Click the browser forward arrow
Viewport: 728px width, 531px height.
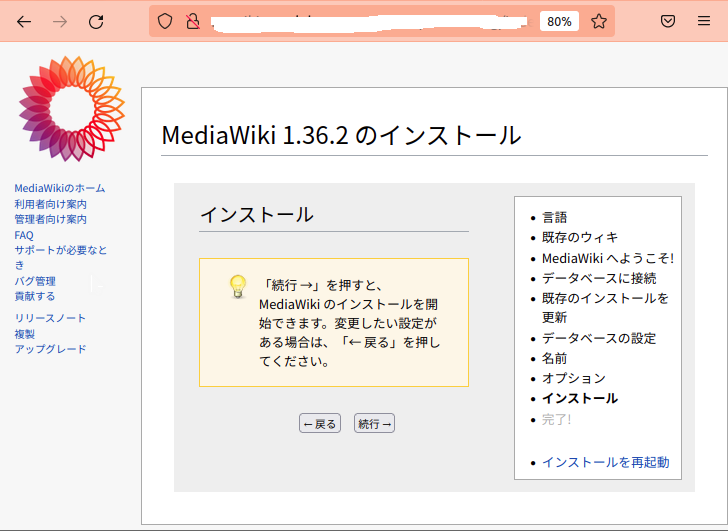pos(60,21)
